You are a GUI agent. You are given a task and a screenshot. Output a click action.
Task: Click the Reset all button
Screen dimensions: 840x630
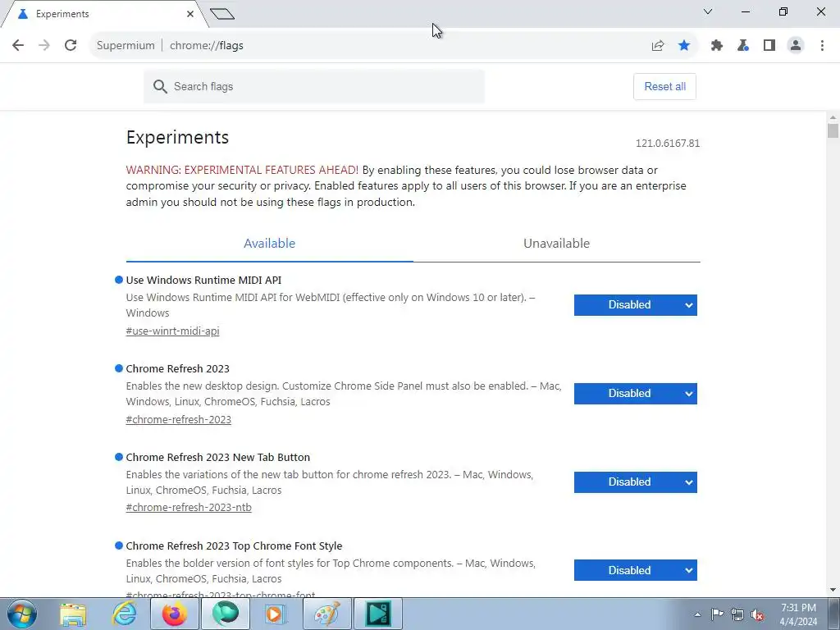tap(664, 87)
